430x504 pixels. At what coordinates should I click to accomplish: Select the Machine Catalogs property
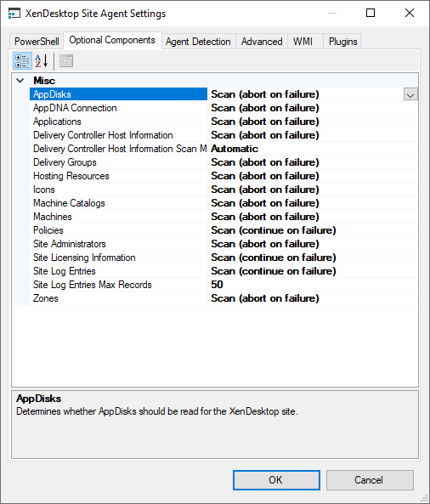tap(119, 203)
